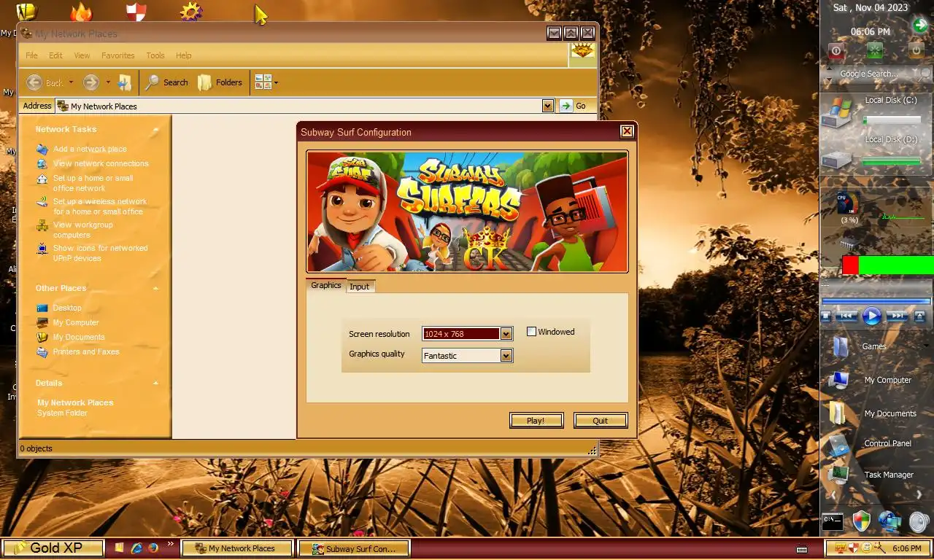Open Search in the Explorer toolbar
The image size is (934, 560).
tap(167, 82)
